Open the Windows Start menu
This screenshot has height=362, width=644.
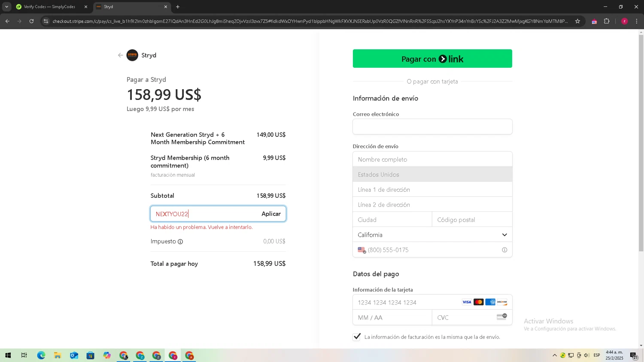pos(8,355)
